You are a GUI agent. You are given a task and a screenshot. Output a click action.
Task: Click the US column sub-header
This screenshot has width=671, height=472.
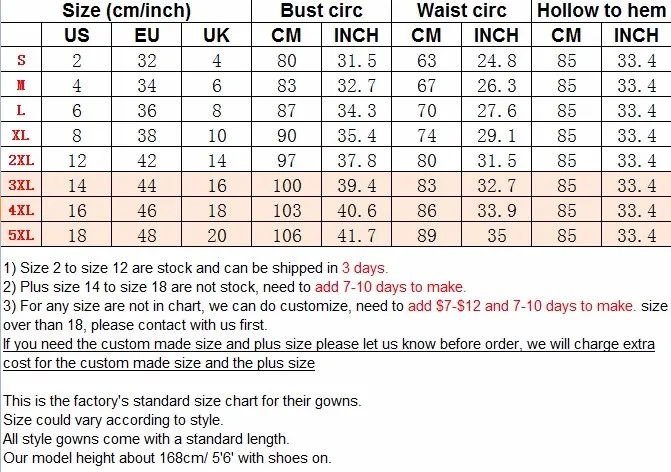click(x=77, y=35)
